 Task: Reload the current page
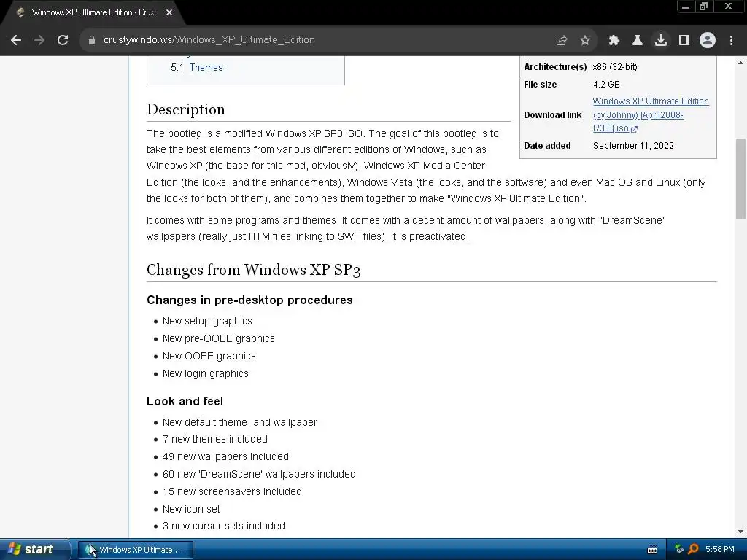coord(63,40)
